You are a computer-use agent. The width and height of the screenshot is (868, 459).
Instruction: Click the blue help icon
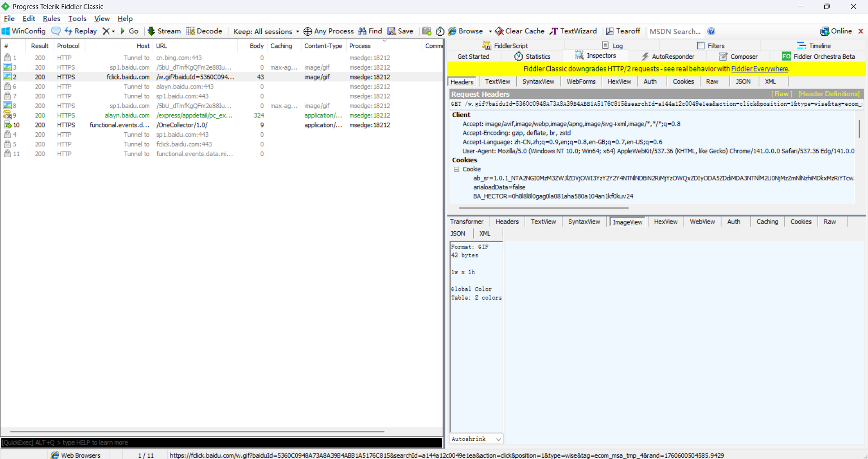(711, 31)
